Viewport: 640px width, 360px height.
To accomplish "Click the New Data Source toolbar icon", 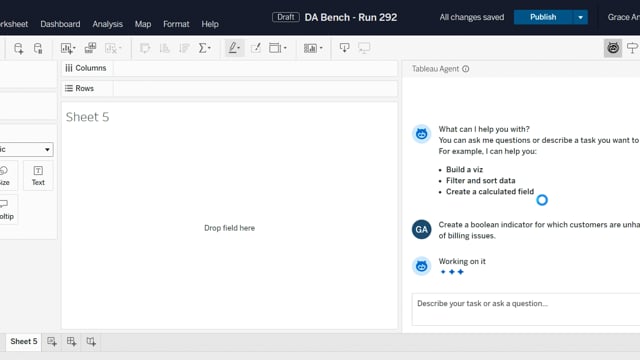I will pos(18,48).
